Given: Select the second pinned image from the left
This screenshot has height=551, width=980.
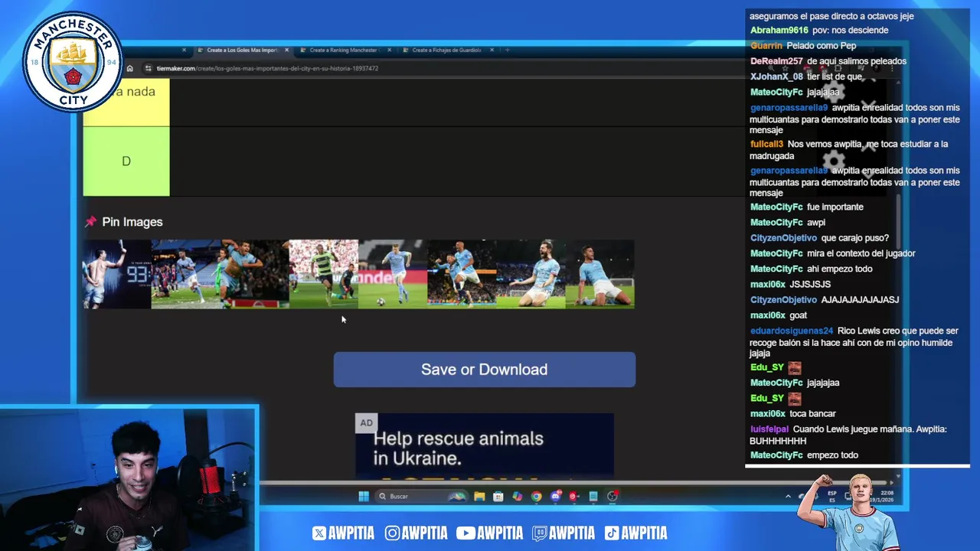Looking at the screenshot, I should (186, 274).
